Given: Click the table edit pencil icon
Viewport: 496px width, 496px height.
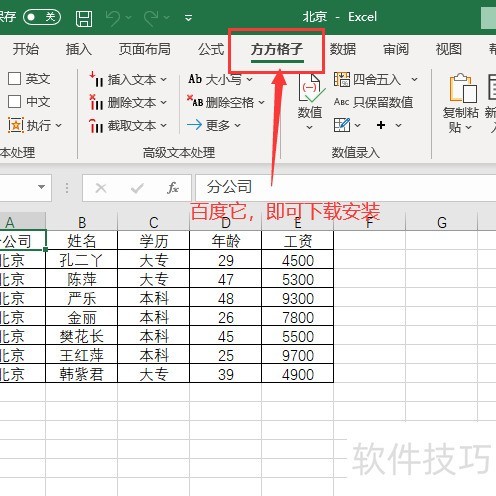Looking at the screenshot, I should (x=342, y=125).
